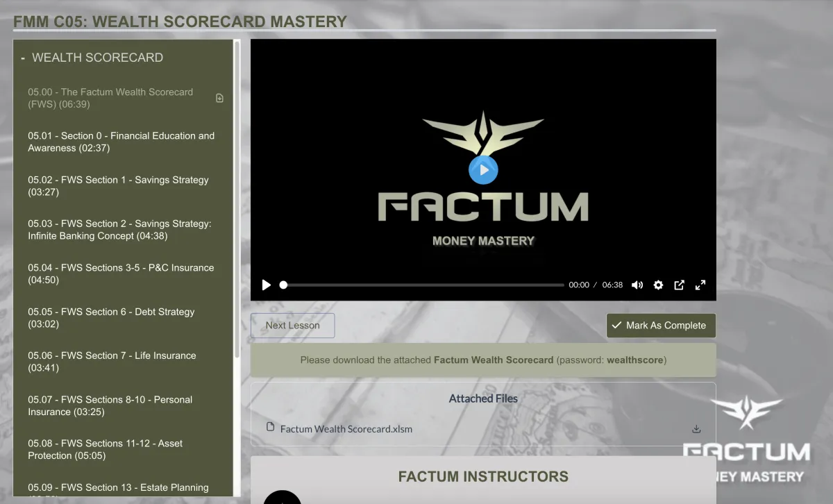Open video settings gear icon
The height and width of the screenshot is (504, 833).
pos(658,285)
